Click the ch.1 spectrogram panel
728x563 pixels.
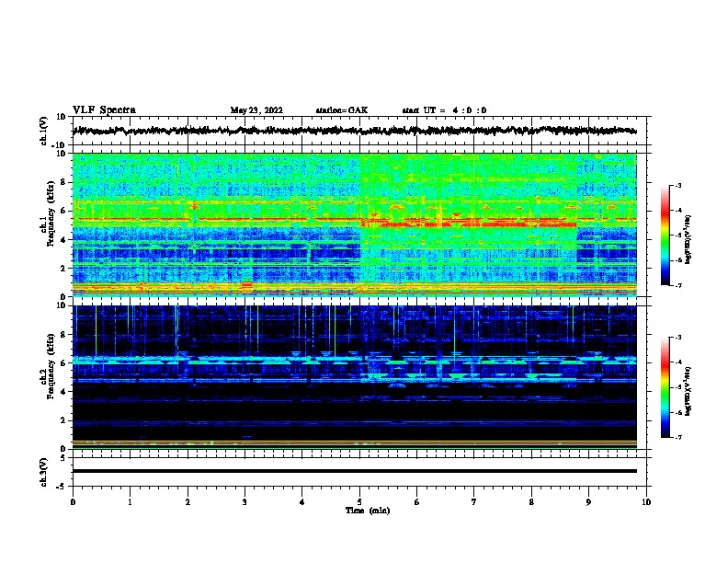pos(355,224)
